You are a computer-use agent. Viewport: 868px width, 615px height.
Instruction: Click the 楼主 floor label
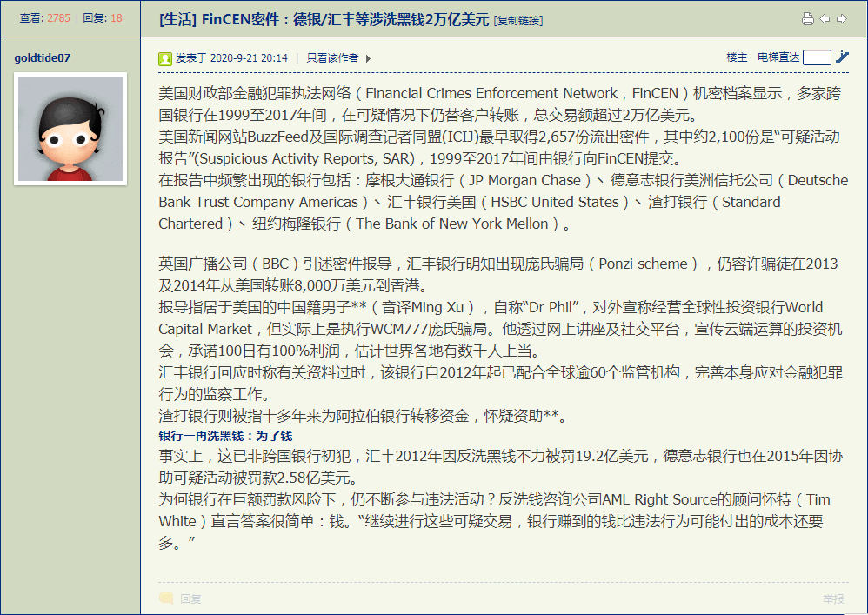tap(737, 57)
